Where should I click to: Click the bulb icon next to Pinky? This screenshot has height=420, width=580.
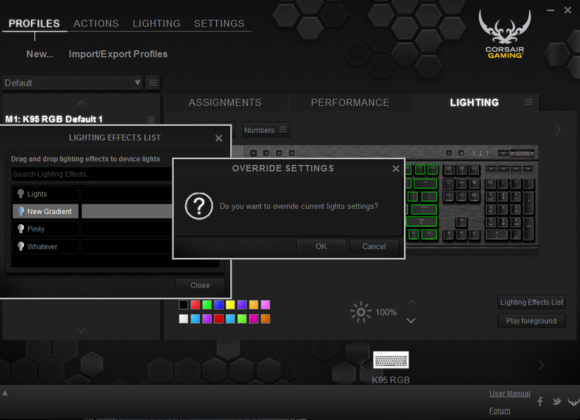[x=21, y=229]
